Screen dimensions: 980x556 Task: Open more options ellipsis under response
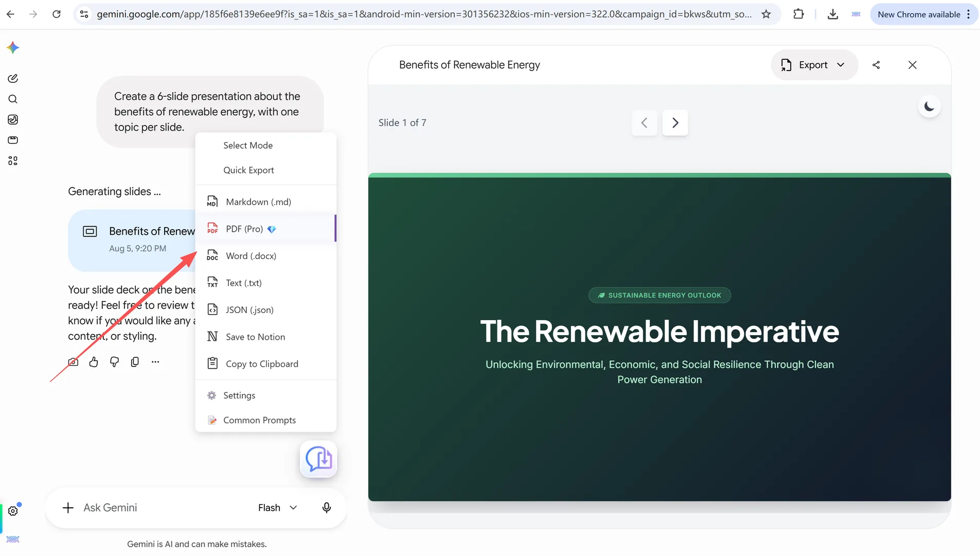155,362
